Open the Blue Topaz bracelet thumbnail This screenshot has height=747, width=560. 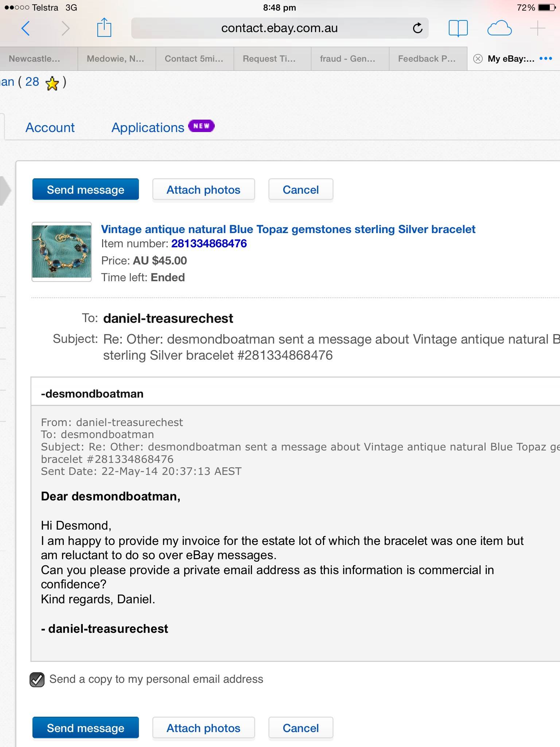point(62,252)
